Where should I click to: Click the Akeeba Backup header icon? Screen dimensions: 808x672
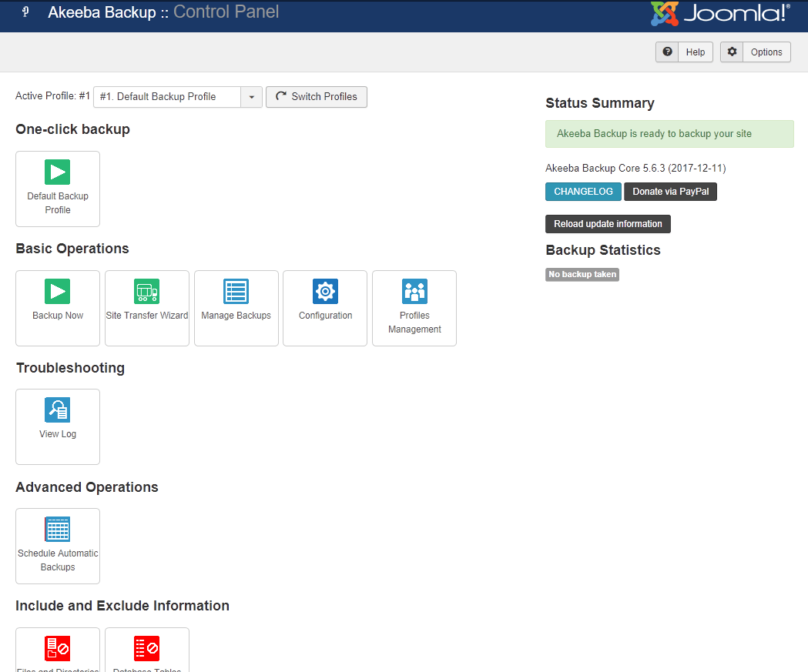tap(25, 12)
